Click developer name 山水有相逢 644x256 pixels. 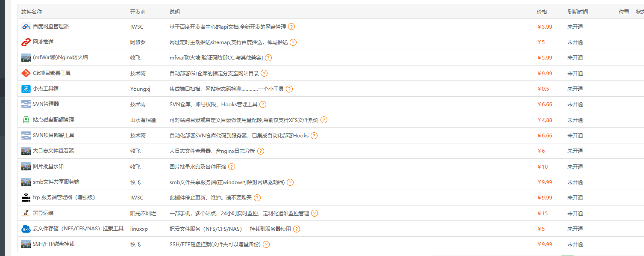[143, 120]
